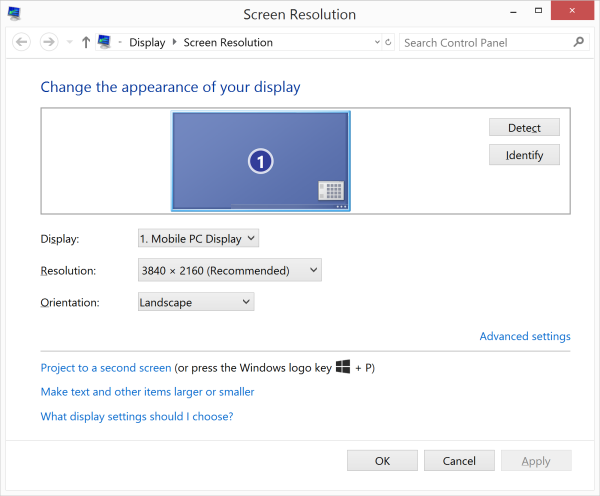Click the Control Panel icon in address bar
This screenshot has height=496, width=600.
[x=104, y=42]
